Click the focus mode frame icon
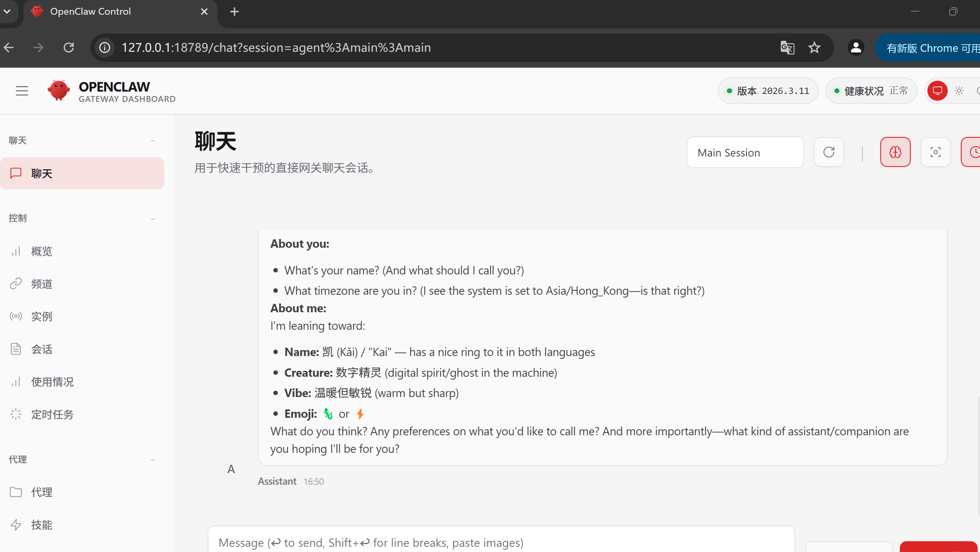980x552 pixels. (x=935, y=152)
